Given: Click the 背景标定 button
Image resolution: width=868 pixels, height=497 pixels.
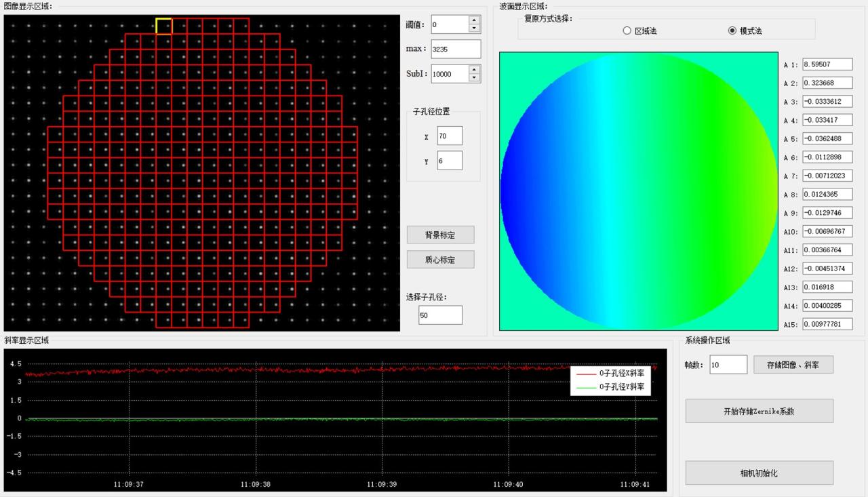Looking at the screenshot, I should click(x=440, y=235).
